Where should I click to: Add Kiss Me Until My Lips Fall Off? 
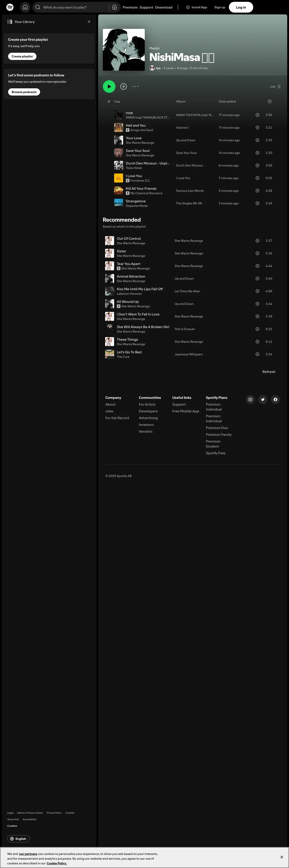point(257,291)
